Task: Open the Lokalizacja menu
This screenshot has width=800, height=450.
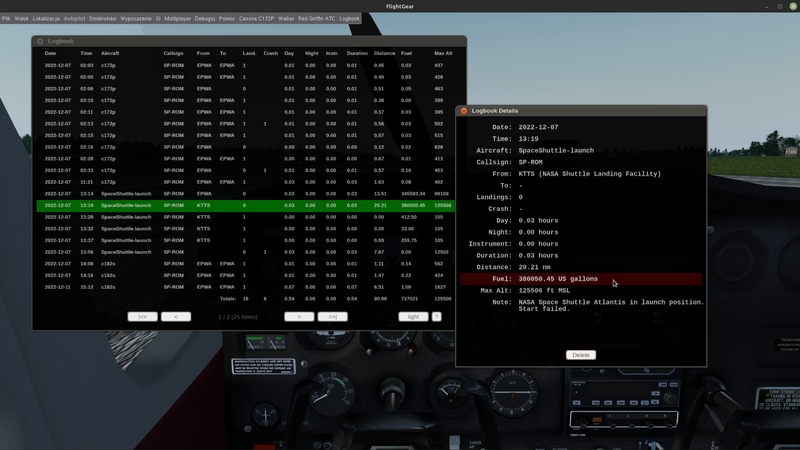Action: pos(46,18)
